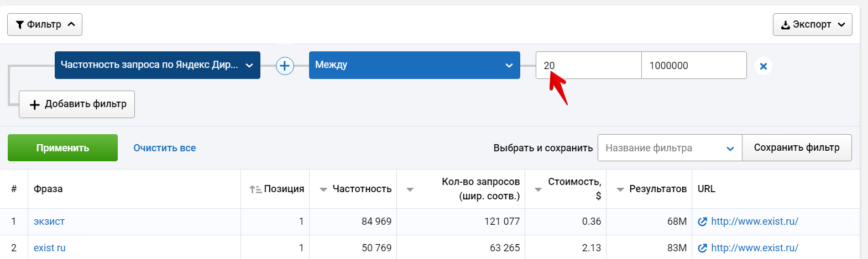
Task: Open external link icon for exist ru row
Action: point(703,248)
